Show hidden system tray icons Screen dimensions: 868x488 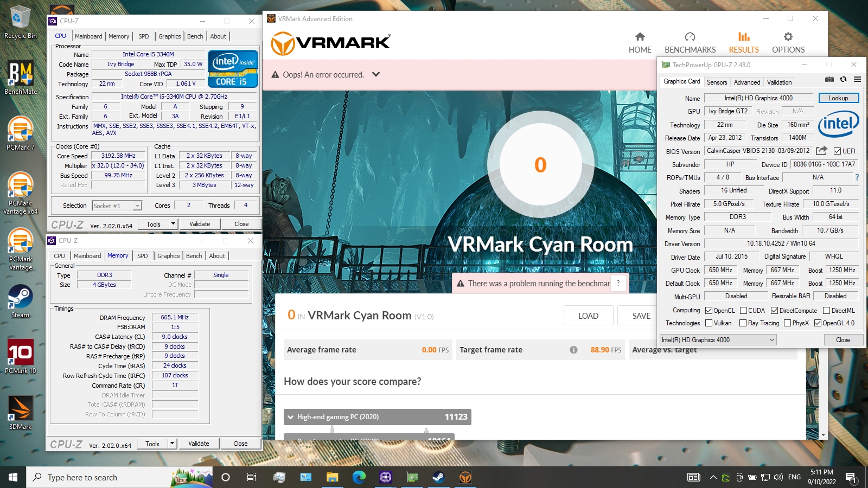(713, 477)
